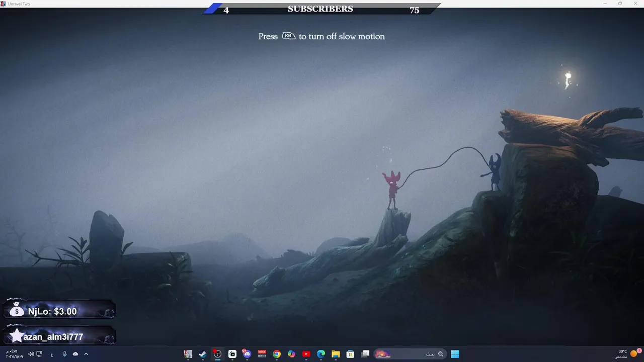Click the NjLo: $3.00 donation label
Image resolution: width=644 pixels, height=362 pixels.
tap(52, 312)
